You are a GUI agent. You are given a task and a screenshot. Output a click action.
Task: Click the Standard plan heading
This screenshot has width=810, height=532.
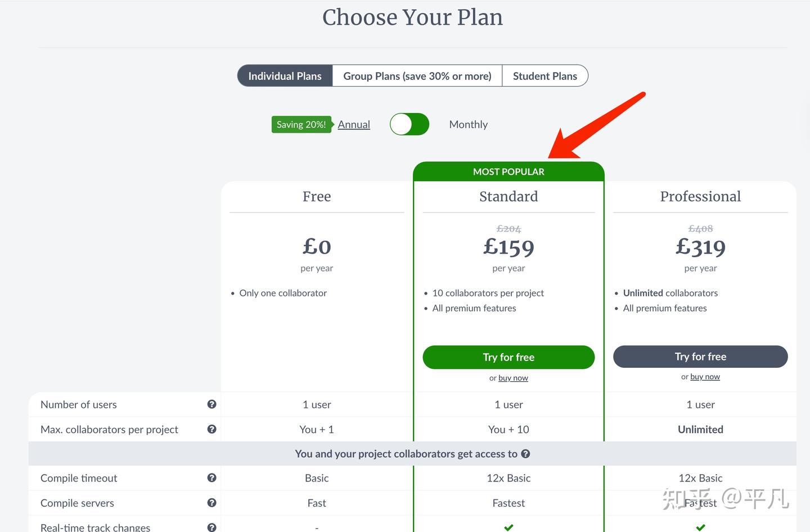click(508, 196)
